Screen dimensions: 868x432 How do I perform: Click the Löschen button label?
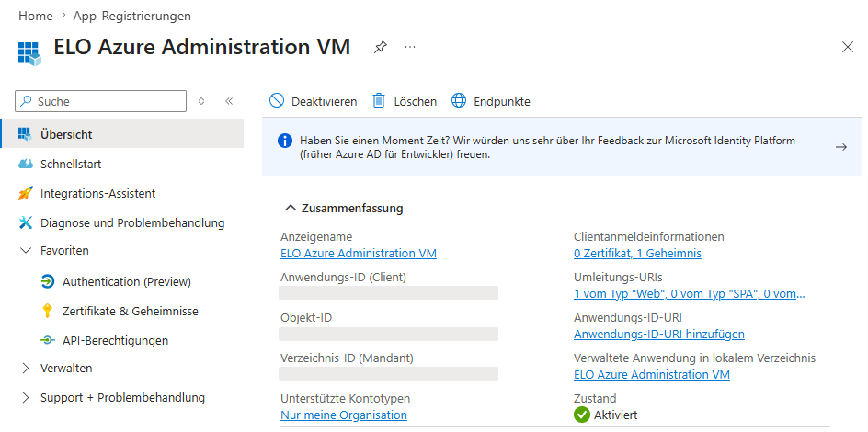(x=416, y=101)
